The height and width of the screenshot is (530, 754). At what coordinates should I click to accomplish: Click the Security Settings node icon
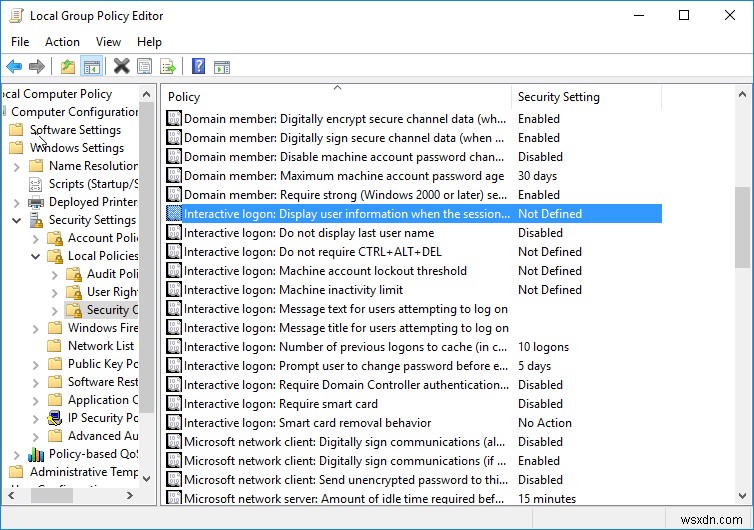tap(36, 220)
